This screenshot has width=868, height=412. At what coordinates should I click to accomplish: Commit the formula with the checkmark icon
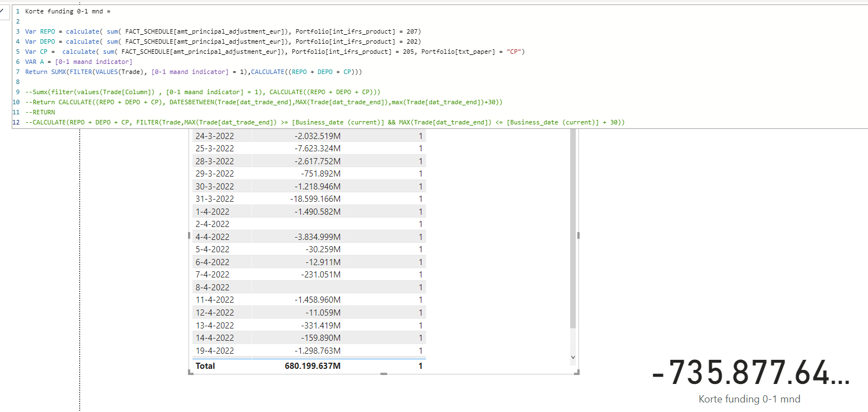coord(3,11)
